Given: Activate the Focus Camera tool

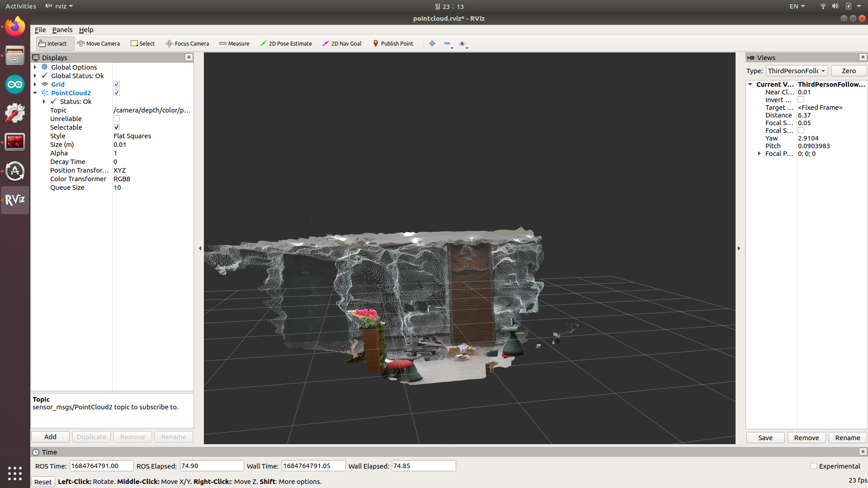Looking at the screenshot, I should pyautogui.click(x=187, y=43).
